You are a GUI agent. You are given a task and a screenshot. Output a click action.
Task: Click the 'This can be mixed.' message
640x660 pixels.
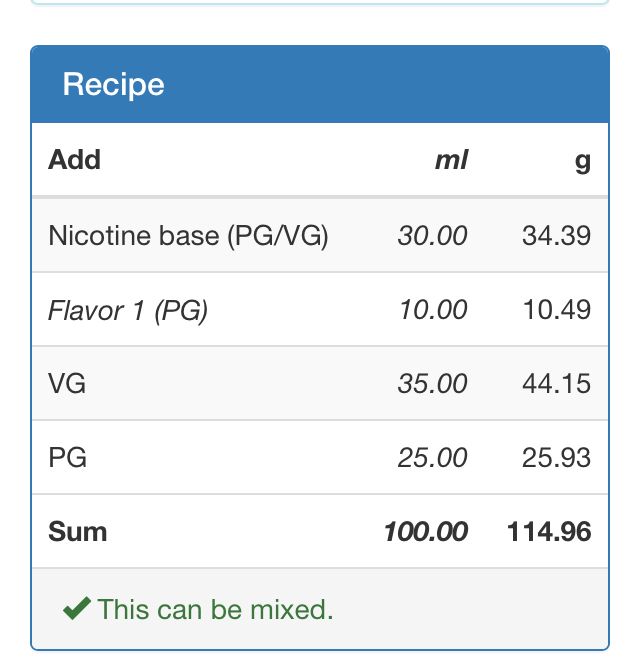[x=215, y=609]
